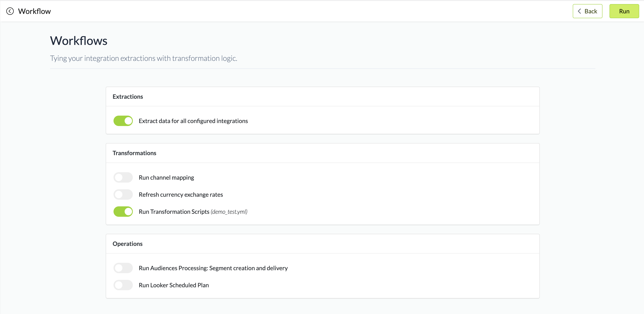644x314 pixels.
Task: Click the green Run button
Action: (x=624, y=11)
